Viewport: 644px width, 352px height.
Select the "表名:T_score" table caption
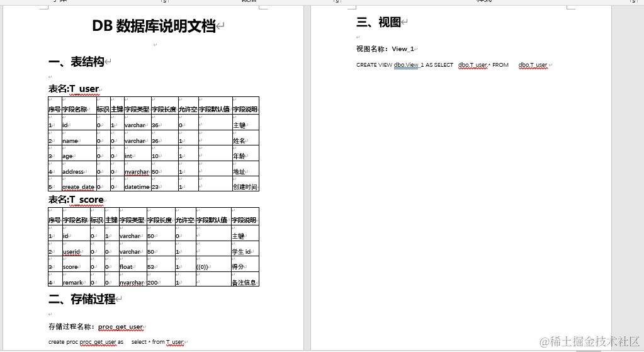tap(76, 200)
